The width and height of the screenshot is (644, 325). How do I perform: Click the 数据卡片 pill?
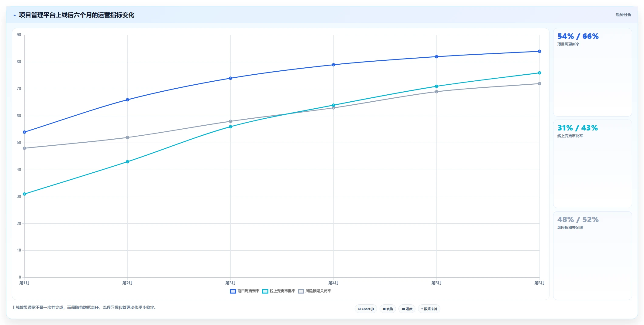point(429,309)
